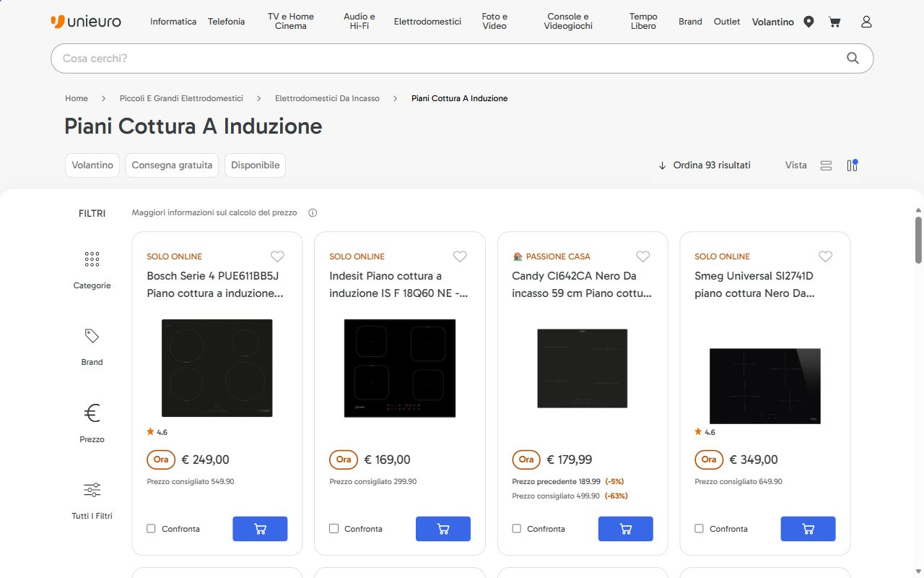
Task: Tick Confronta for Indesit hob
Action: (x=334, y=529)
